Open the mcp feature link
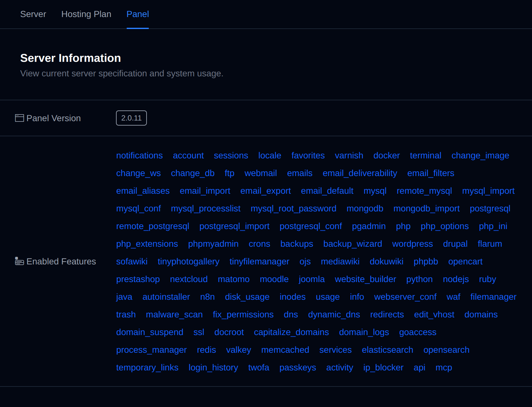Screen dimensions: 532x407 (444, 368)
